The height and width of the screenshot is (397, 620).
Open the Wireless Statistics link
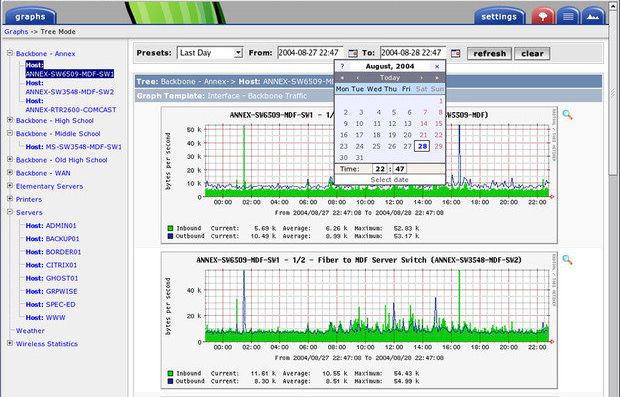[x=47, y=344]
